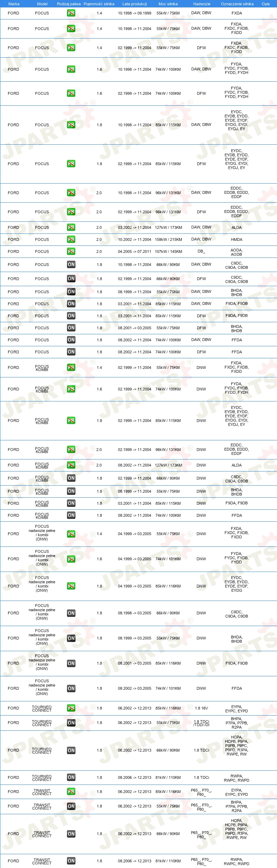Click petrol icon in Focus 107kW / 145KM row
Image resolution: width=277 pixels, height=868 pixels.
(x=71, y=251)
